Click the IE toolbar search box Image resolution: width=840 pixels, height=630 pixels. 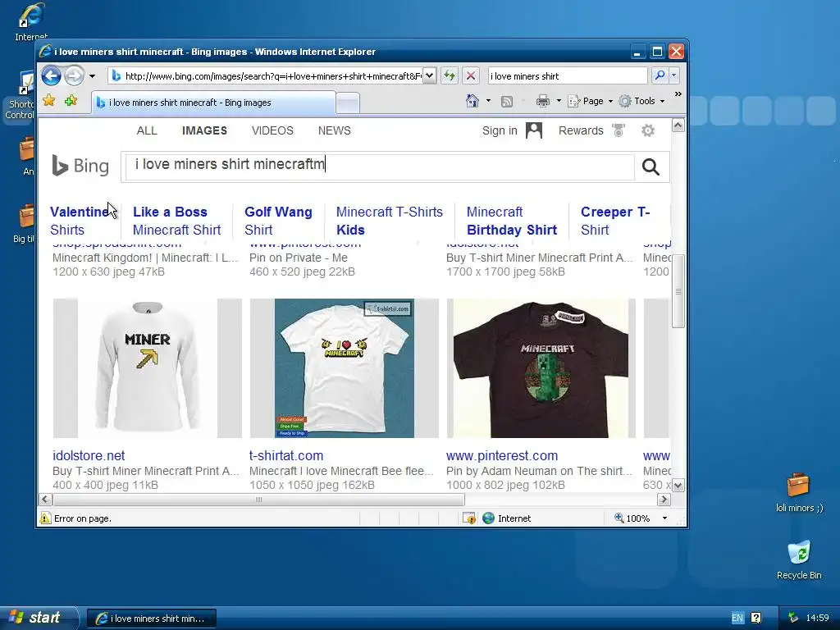[567, 75]
